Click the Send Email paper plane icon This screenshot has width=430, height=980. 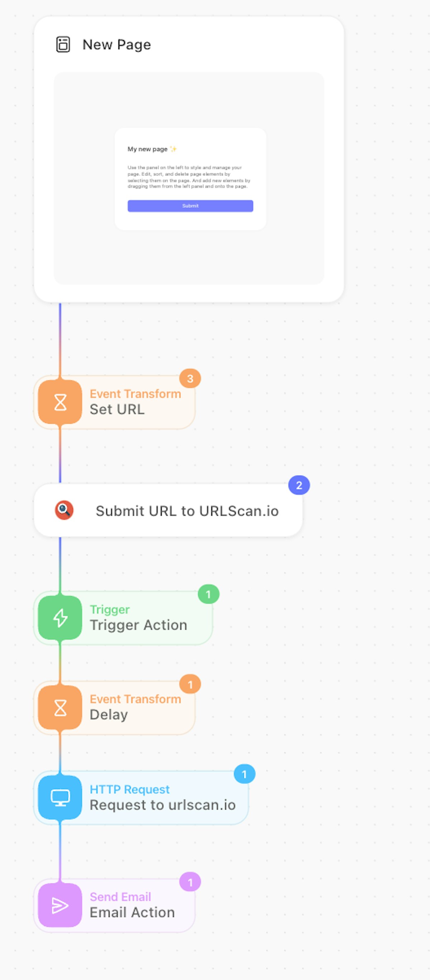pyautogui.click(x=60, y=905)
